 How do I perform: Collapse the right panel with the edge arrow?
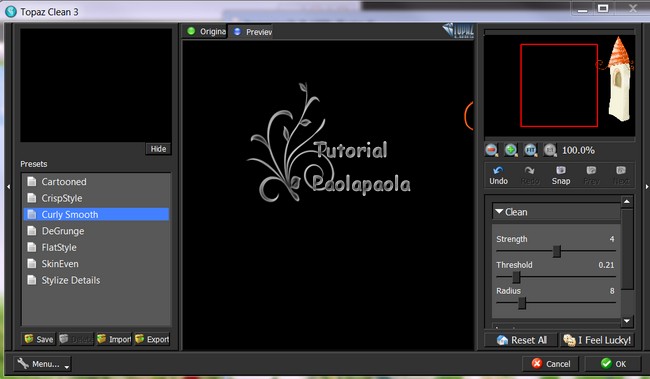coord(647,187)
